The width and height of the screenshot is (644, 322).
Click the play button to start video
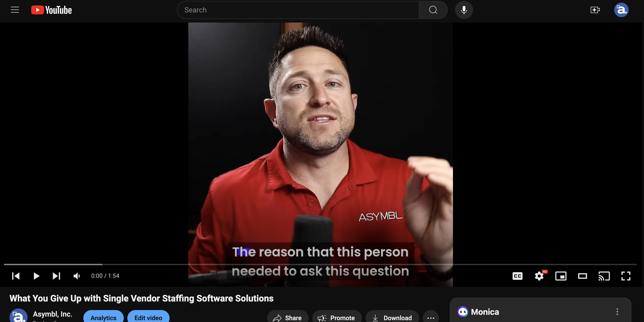click(36, 276)
